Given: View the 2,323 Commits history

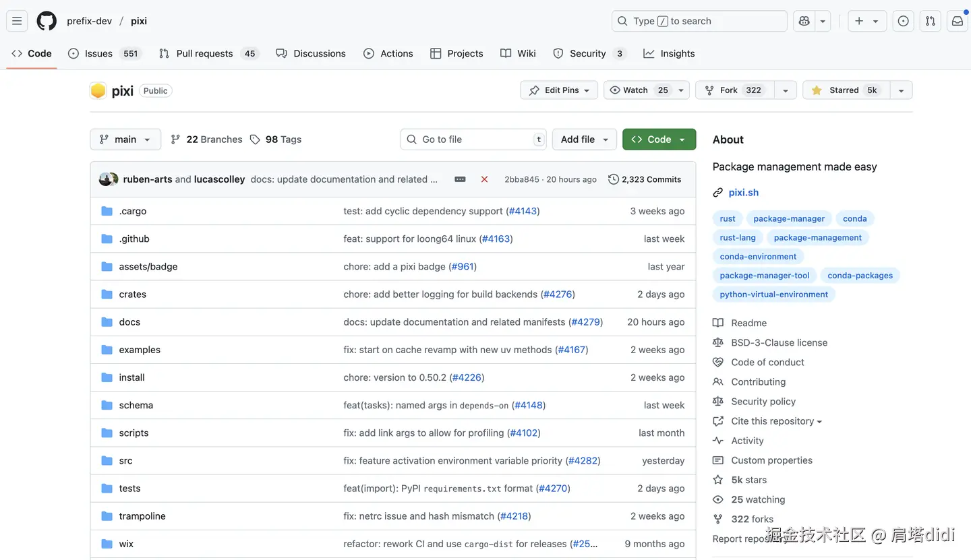Looking at the screenshot, I should coord(645,179).
